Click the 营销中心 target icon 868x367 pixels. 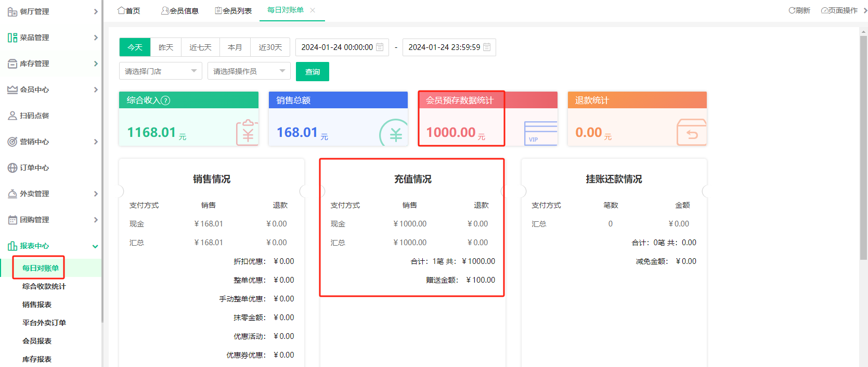[x=12, y=142]
